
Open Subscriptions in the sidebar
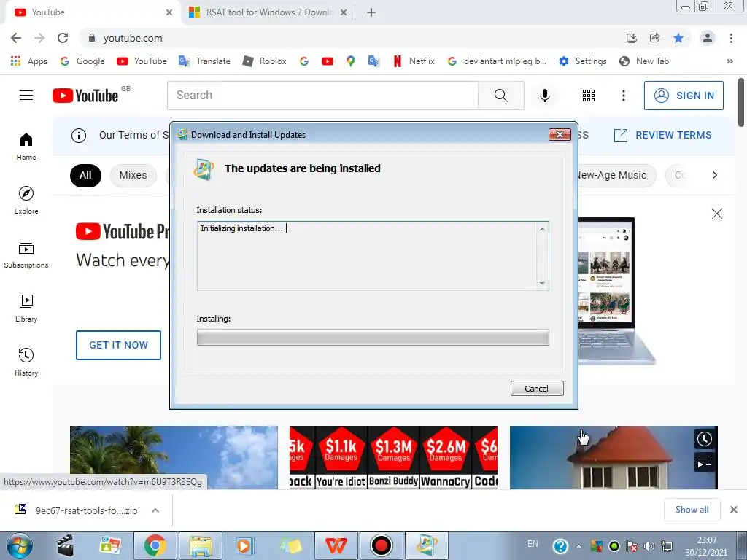[x=26, y=254]
